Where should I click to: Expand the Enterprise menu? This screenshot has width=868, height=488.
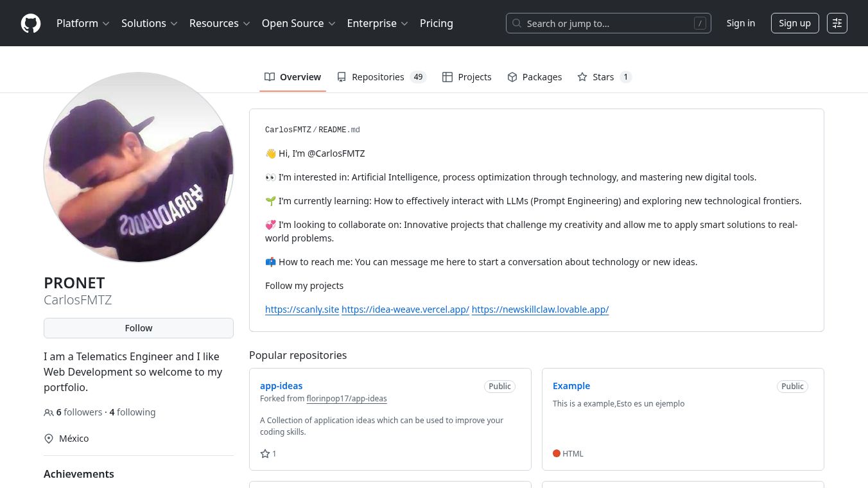[378, 23]
